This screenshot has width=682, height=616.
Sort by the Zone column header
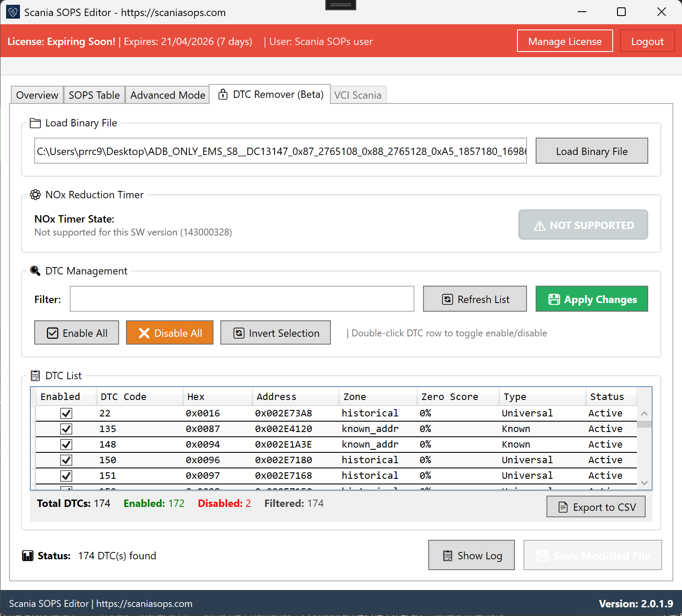click(x=378, y=397)
